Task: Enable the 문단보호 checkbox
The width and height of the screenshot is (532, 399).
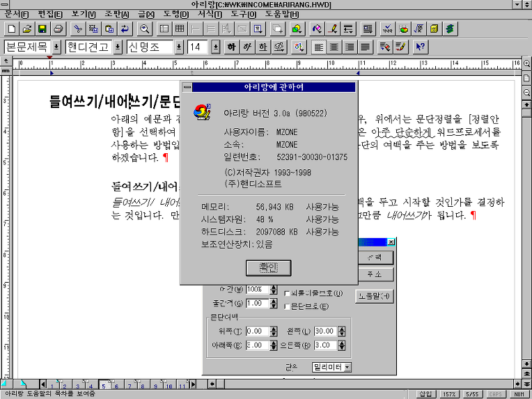Action: (288, 307)
